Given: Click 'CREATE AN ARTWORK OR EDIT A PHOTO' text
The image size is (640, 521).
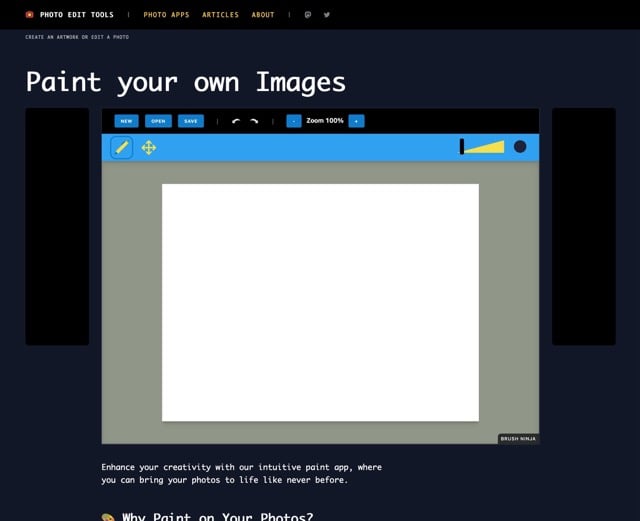Looking at the screenshot, I should (x=77, y=37).
